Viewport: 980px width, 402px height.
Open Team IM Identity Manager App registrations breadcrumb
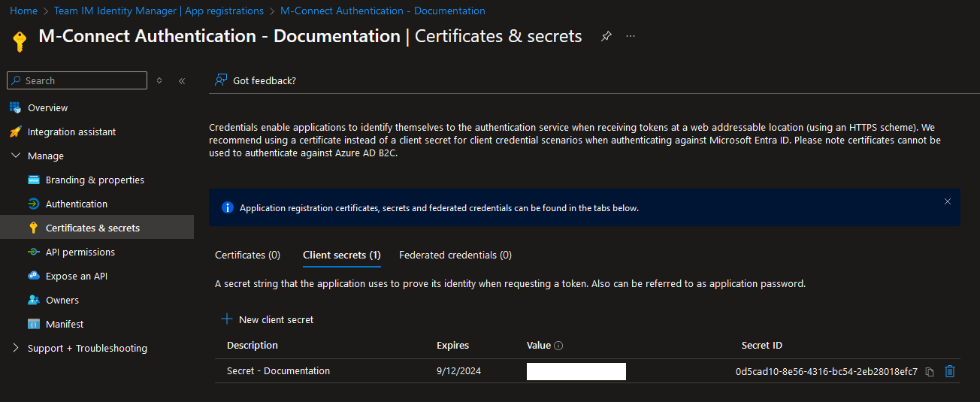coord(159,11)
